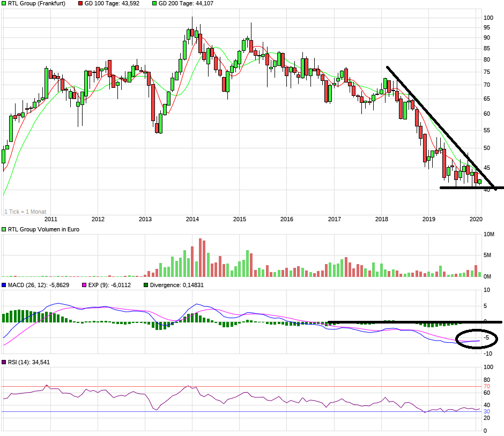Click the "1 Tick = 1 Monat" text

(25, 212)
